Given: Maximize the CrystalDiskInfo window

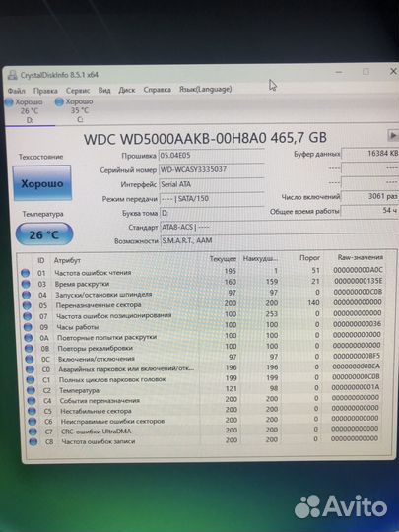Looking at the screenshot, I should (366, 72).
